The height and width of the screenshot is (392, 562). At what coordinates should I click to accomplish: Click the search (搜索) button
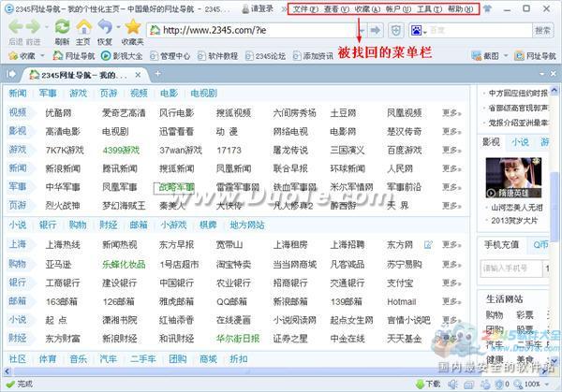pyautogui.click(x=542, y=31)
